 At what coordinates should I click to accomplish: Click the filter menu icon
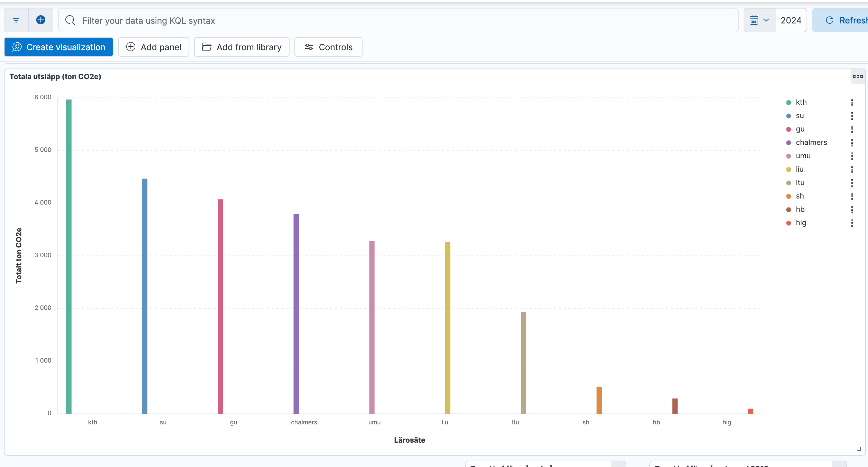point(16,20)
